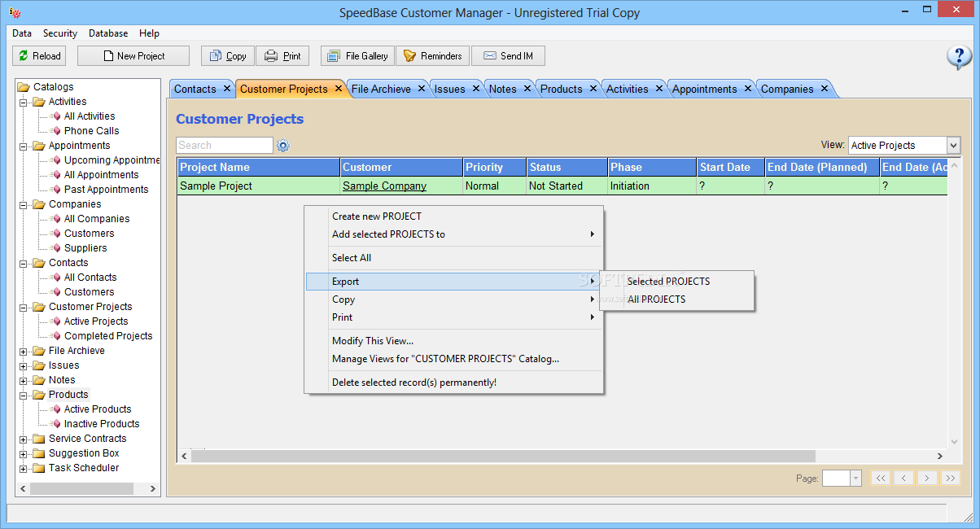
Task: Close the Issues tab
Action: click(476, 89)
